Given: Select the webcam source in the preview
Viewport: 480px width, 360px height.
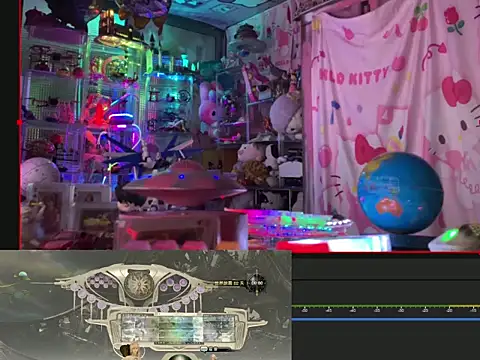Looking at the screenshot, I should tap(249, 125).
